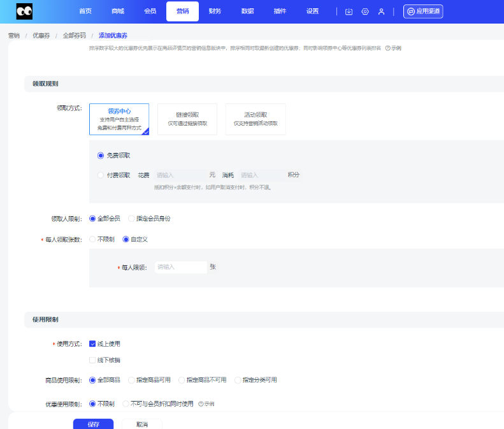Viewport: 504px width, 429px height.
Task: Click the download icon in the header
Action: (x=349, y=11)
